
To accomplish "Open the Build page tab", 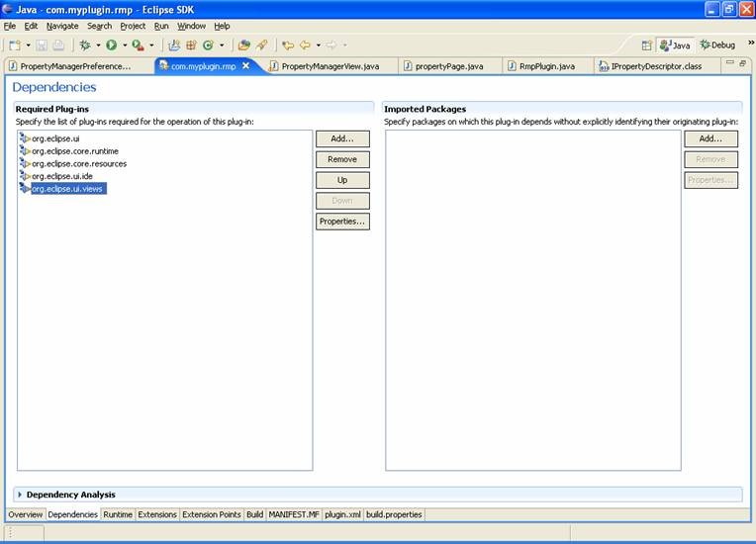I will click(255, 514).
